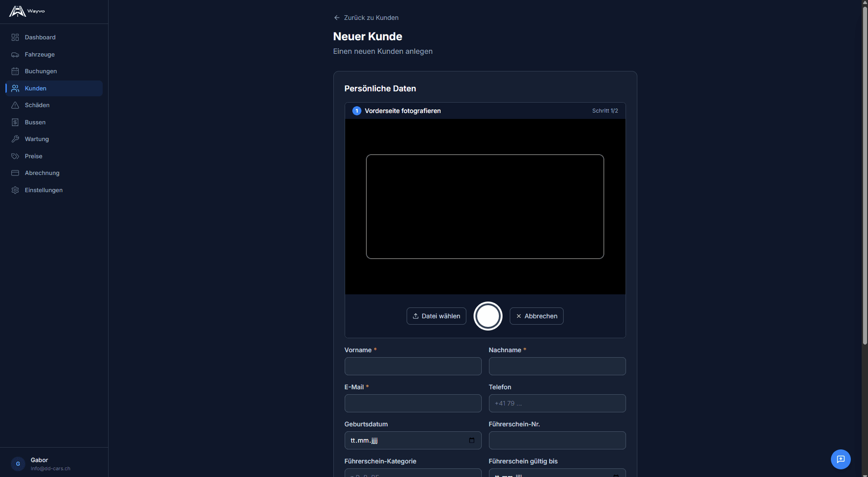
Task: Click into the Telefon input field
Action: pos(557,403)
